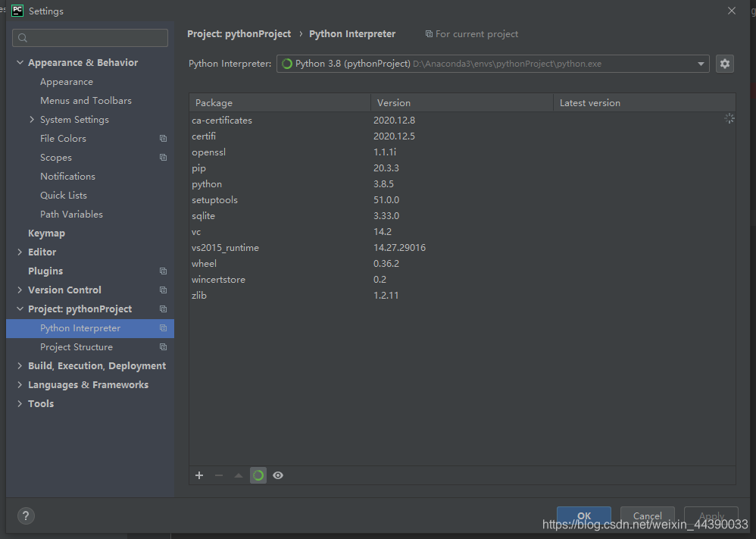Go to the Keymap settings
756x539 pixels.
click(46, 233)
